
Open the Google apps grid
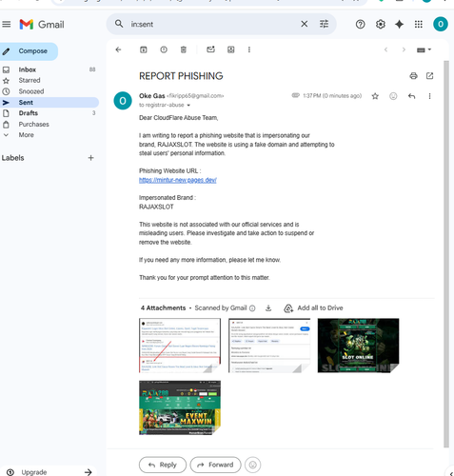(x=419, y=24)
